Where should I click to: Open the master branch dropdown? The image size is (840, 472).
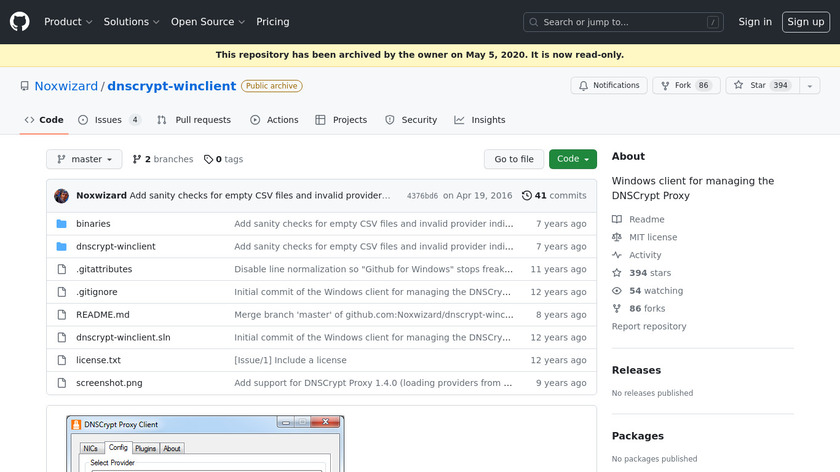pyautogui.click(x=84, y=159)
